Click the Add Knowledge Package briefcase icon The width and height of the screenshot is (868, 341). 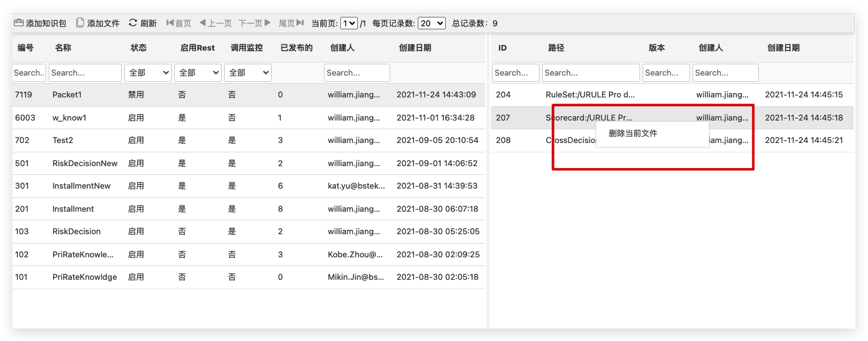click(19, 23)
